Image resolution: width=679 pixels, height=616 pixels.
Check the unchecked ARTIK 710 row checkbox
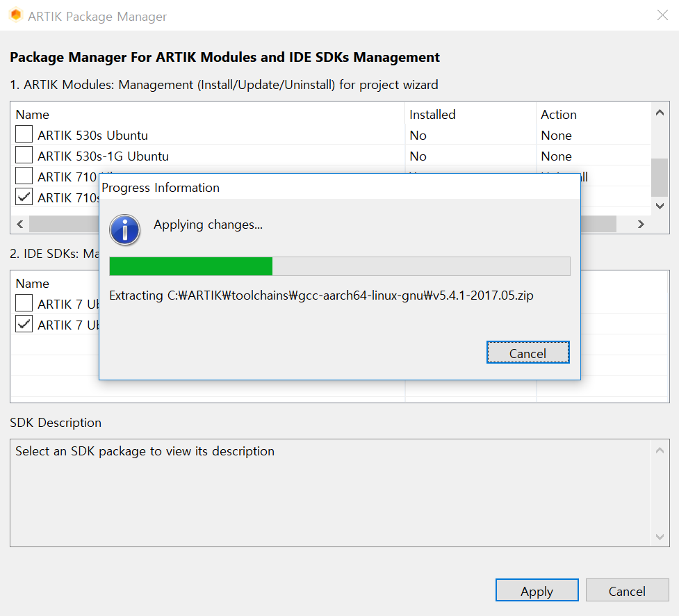point(24,176)
